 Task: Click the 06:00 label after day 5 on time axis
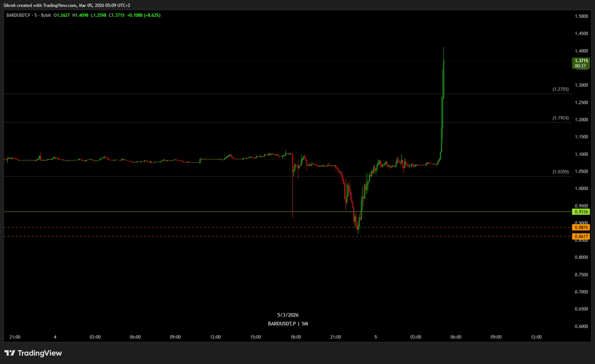(x=456, y=337)
